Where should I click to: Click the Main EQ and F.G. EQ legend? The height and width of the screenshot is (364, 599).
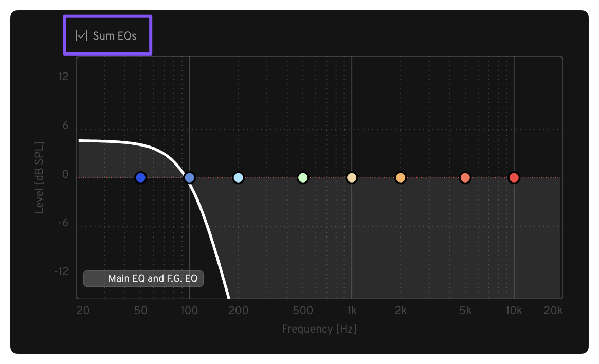(x=143, y=279)
